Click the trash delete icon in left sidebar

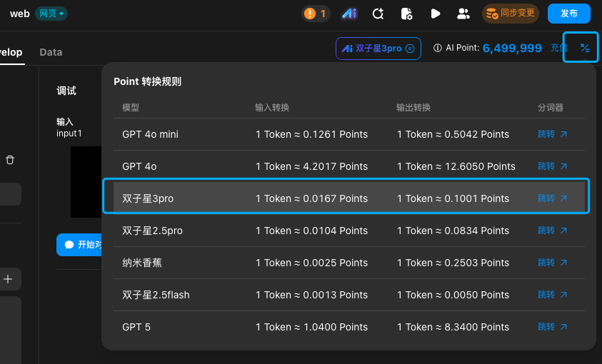pos(10,160)
